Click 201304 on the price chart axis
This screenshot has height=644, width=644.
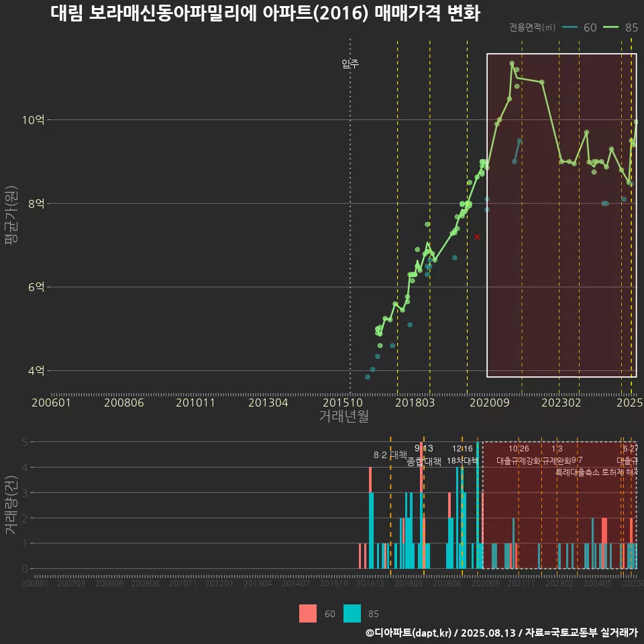268,402
